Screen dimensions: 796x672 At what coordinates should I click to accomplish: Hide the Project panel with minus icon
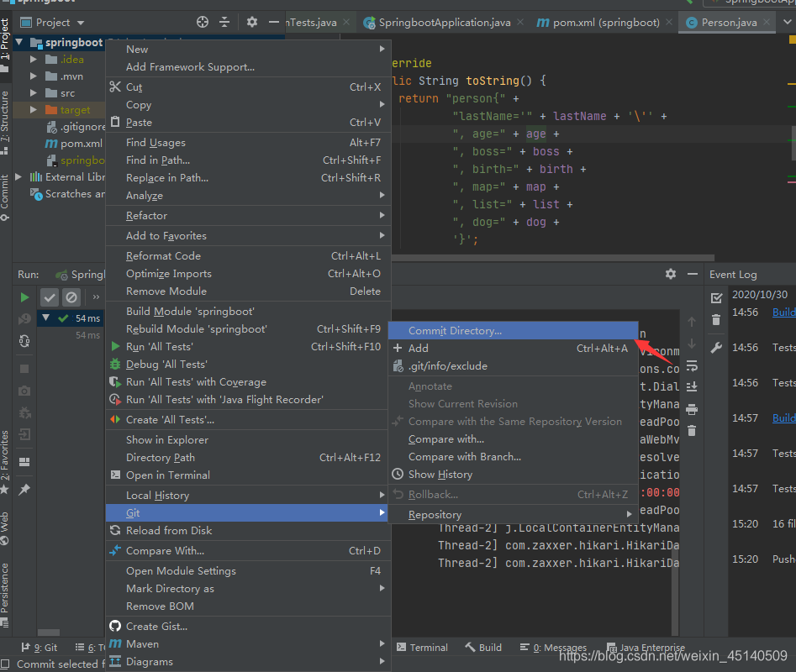[x=274, y=23]
